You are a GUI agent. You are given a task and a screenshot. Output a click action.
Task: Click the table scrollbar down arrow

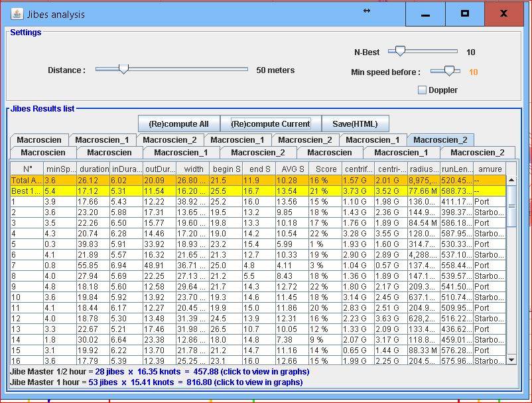coord(511,360)
